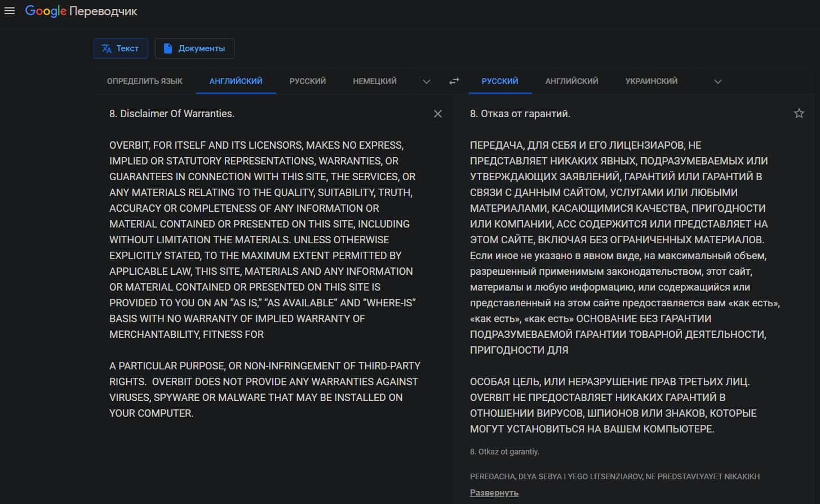The height and width of the screenshot is (504, 820).
Task: Select the Определить язык source tab
Action: coord(145,81)
